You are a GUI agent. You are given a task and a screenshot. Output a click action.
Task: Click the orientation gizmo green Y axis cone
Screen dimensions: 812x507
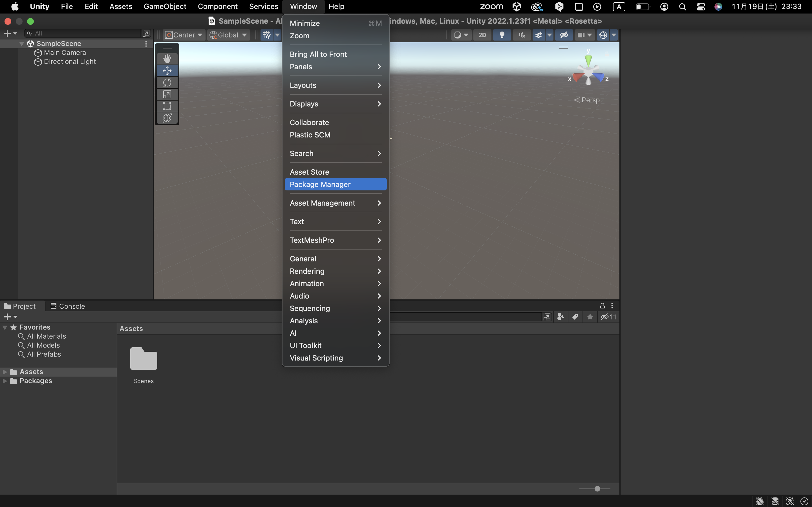588,60
